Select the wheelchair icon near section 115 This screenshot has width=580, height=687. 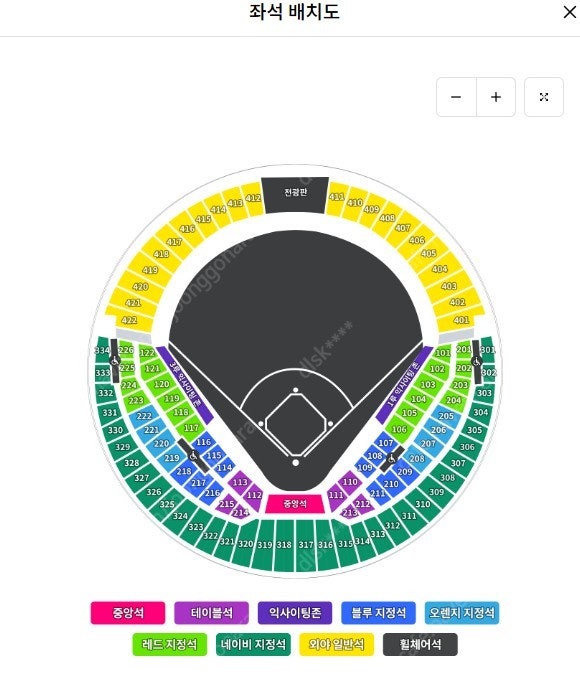click(x=193, y=456)
